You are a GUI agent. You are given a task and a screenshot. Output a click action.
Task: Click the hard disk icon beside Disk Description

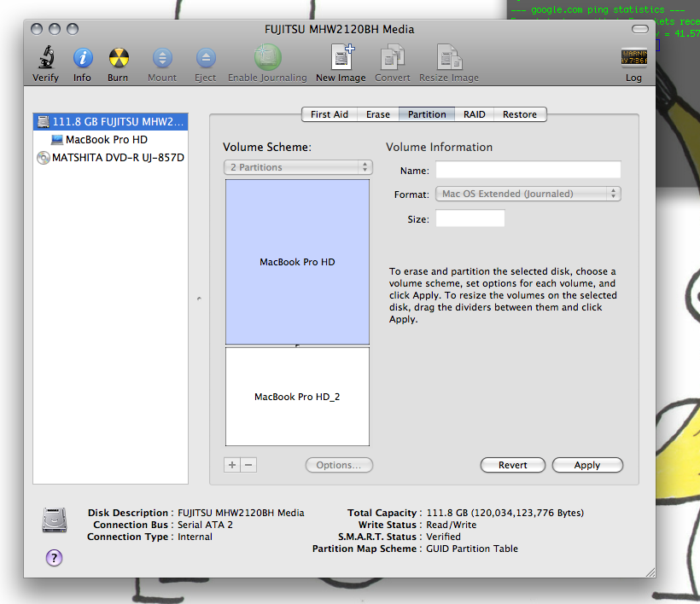point(55,520)
